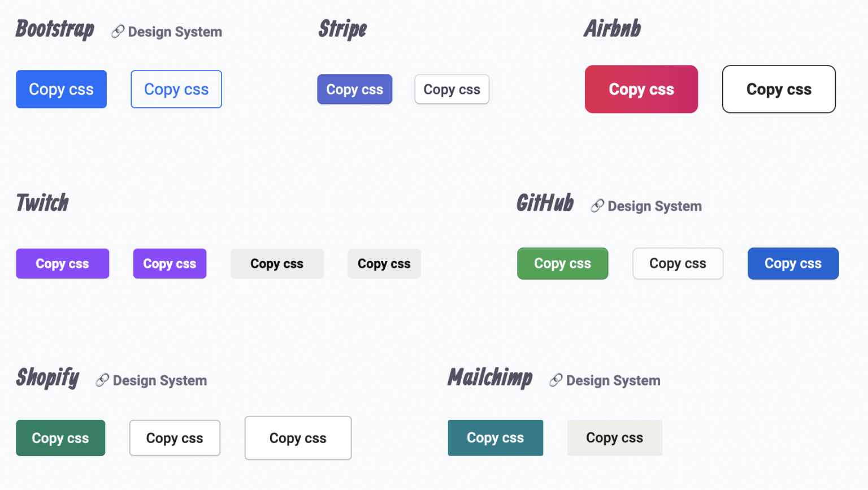This screenshot has height=490, width=868.
Task: Copy css for the white Stripe button
Action: click(452, 89)
